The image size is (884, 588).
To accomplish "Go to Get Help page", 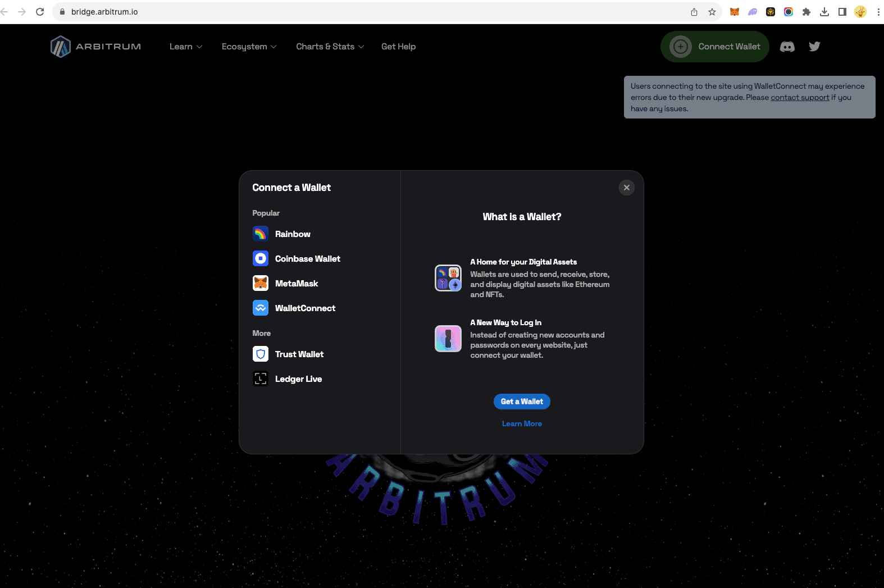I will (398, 47).
